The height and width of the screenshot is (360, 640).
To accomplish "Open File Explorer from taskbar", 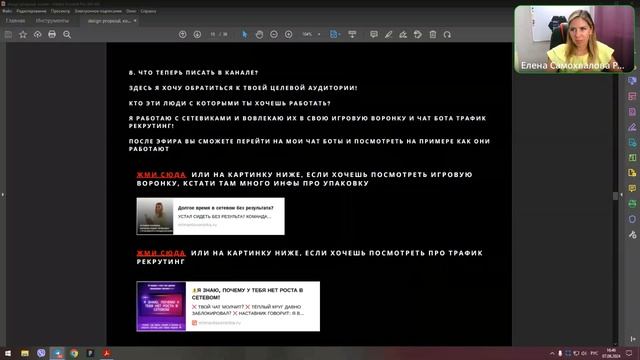I will click(25, 353).
